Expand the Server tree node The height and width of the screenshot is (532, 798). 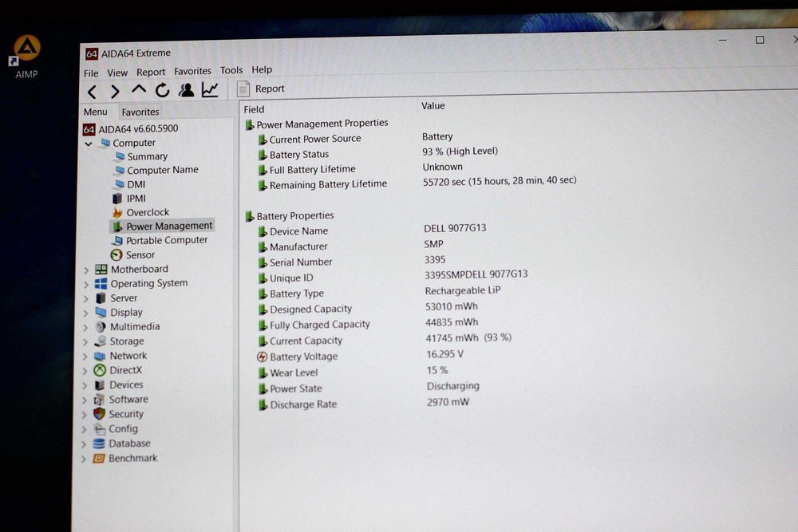86,299
